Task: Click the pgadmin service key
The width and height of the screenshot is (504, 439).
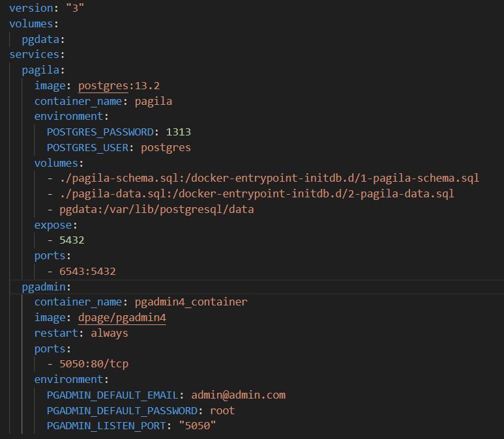Action: pyautogui.click(x=44, y=287)
